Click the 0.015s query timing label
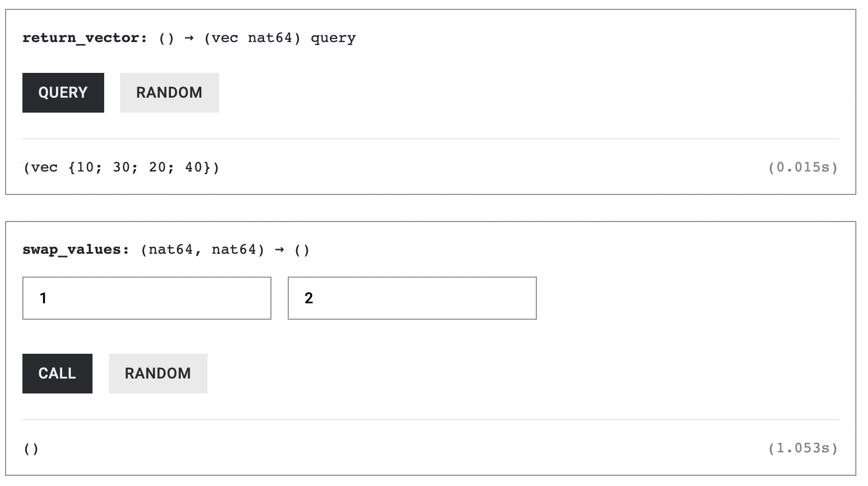Viewport: 868px width, 486px height. [803, 167]
